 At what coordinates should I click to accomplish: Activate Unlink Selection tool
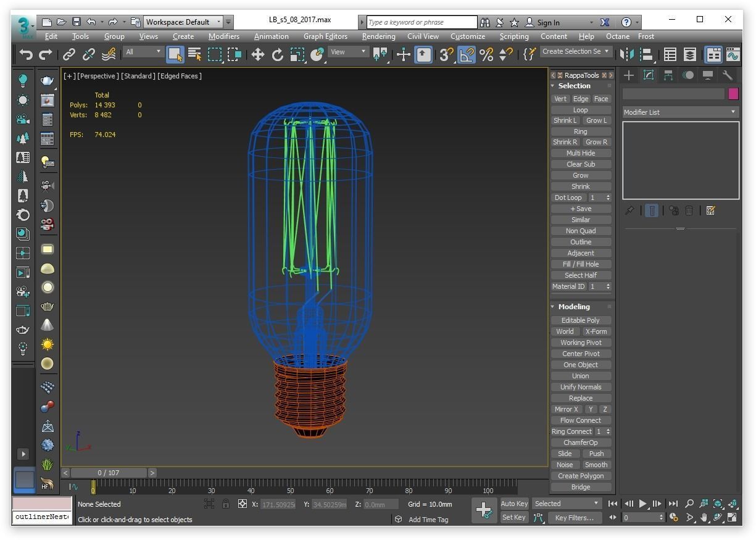pos(88,54)
